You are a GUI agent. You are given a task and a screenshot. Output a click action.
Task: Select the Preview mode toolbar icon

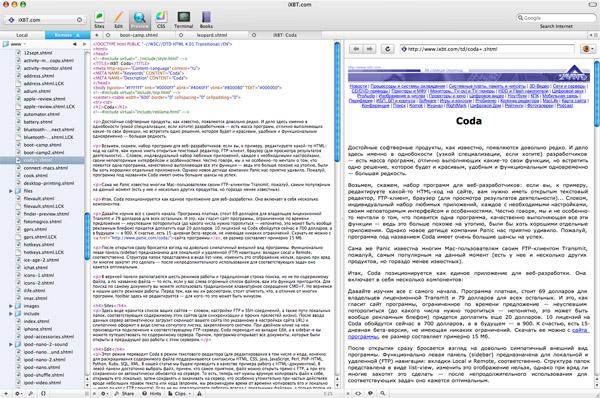click(139, 20)
